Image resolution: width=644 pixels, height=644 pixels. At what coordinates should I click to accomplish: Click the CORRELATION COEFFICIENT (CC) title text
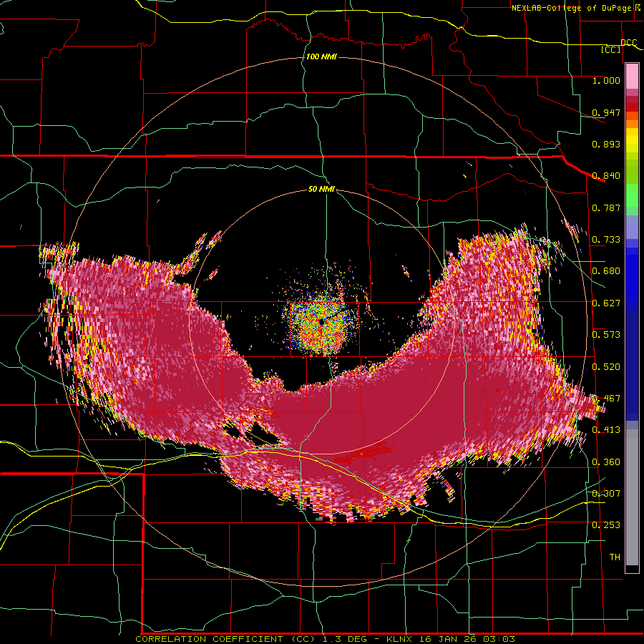(225, 639)
